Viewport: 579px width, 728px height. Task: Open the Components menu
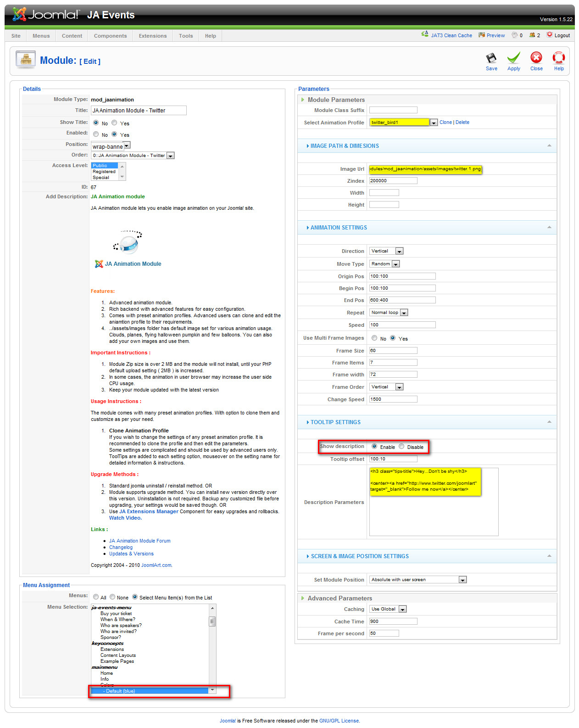click(x=110, y=36)
